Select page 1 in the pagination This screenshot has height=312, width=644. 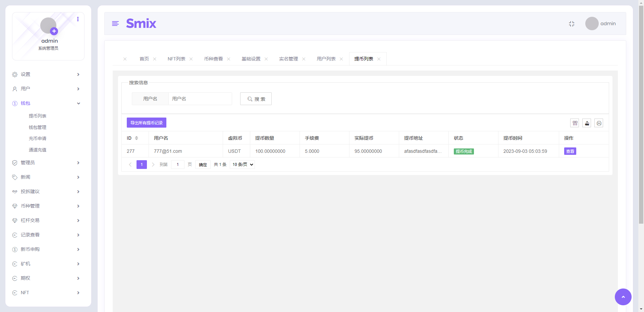point(142,165)
